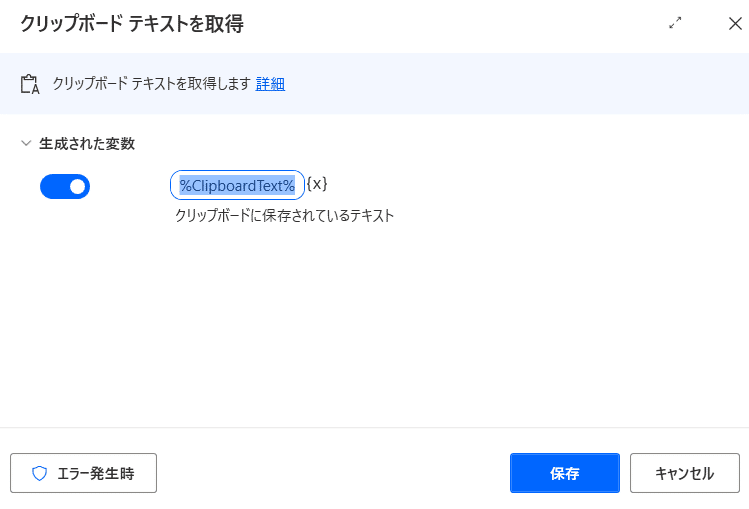Click the クリップボード テキストを取得します description text
749x509 pixels.
[151, 84]
